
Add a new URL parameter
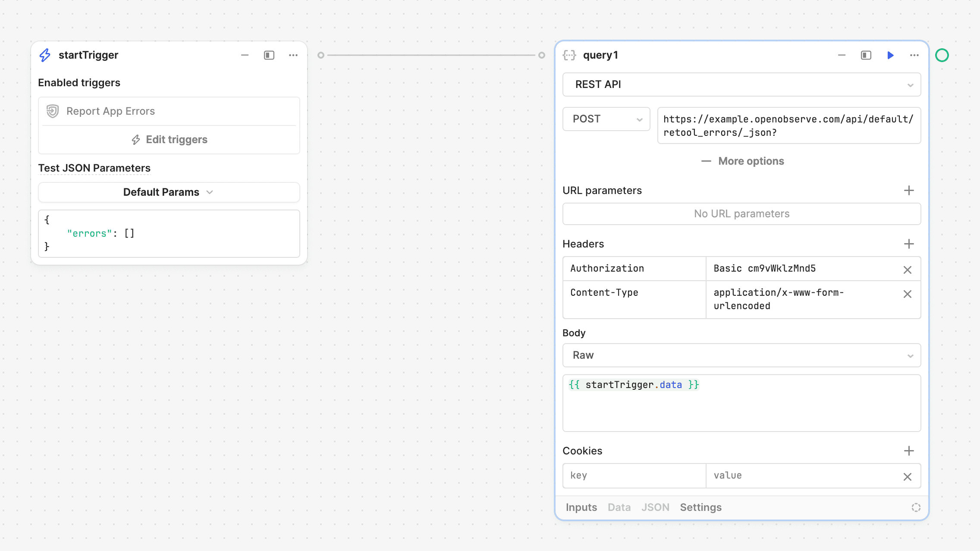click(x=909, y=190)
